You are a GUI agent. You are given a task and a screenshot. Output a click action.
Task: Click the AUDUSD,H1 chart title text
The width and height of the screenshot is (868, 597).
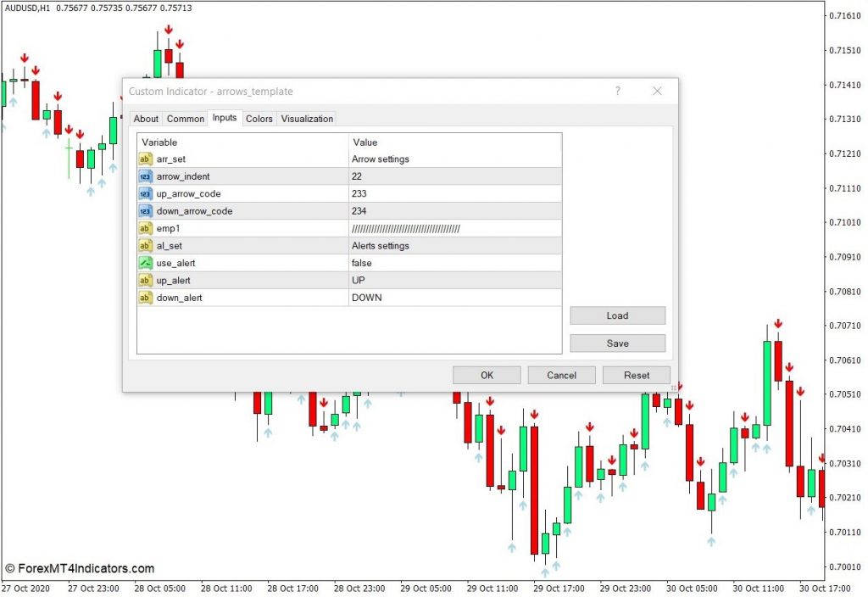point(27,8)
